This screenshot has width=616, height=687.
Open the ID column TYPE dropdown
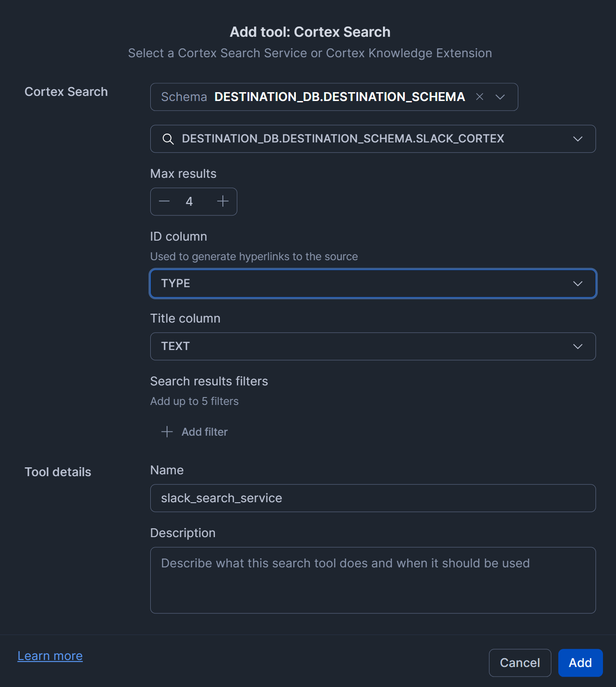pos(363,283)
